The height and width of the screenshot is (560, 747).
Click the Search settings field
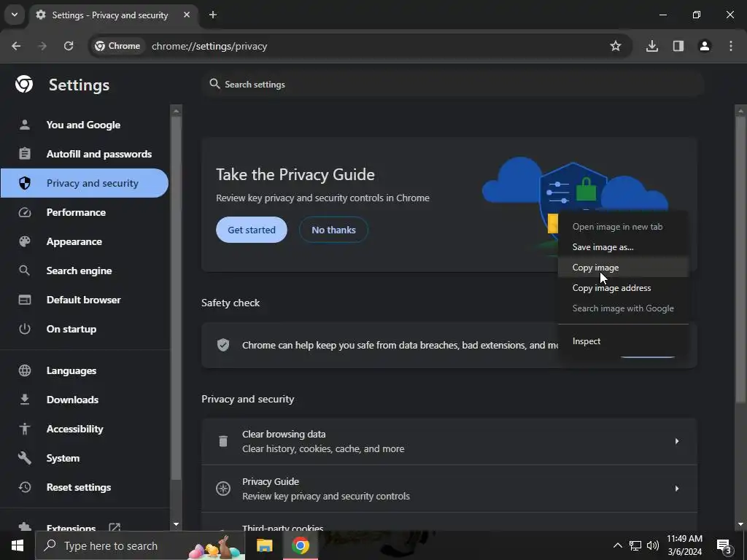452,85
